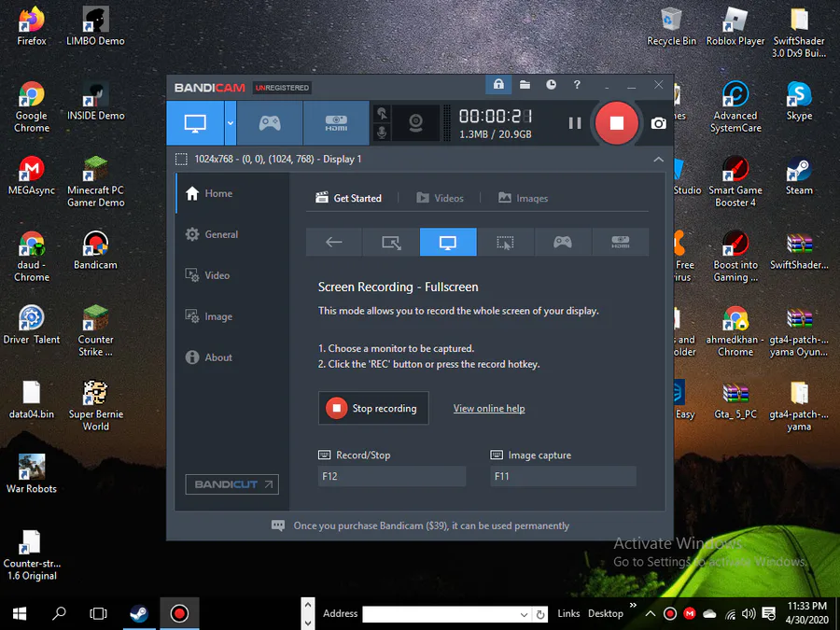Show hidden system tray icons chevron
The image size is (840, 630).
(650, 614)
